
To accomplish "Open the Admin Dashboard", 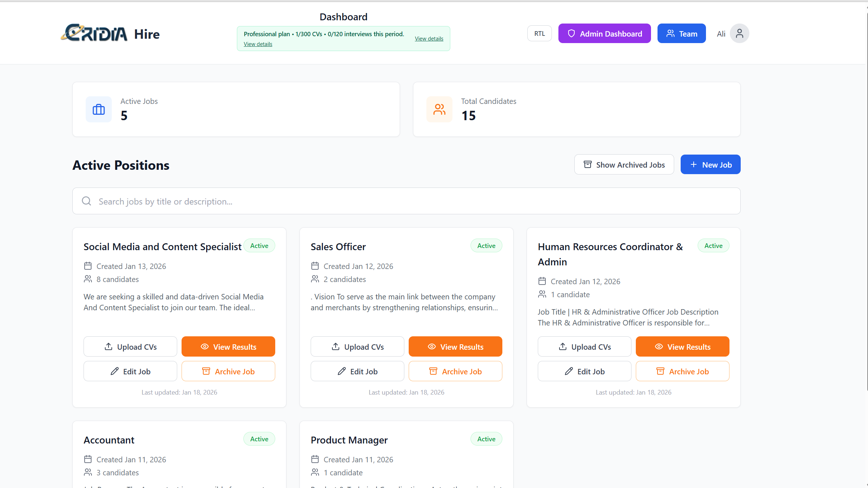I will (604, 33).
